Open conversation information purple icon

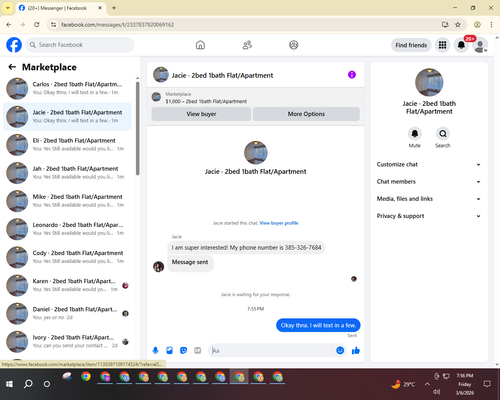click(x=352, y=75)
